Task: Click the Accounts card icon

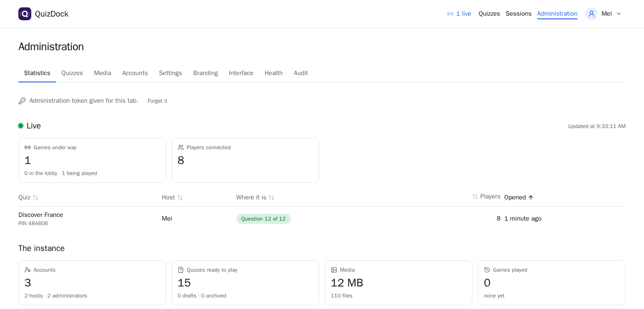Action: (28, 270)
